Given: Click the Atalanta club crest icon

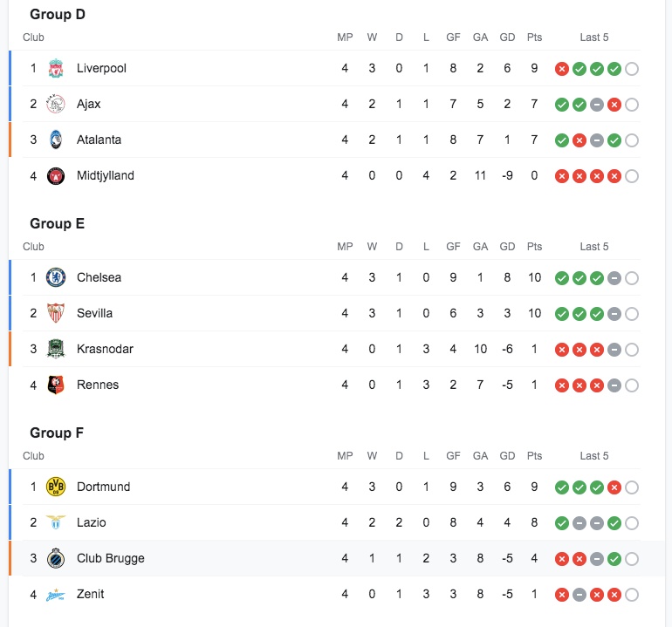Looking at the screenshot, I should (56, 140).
